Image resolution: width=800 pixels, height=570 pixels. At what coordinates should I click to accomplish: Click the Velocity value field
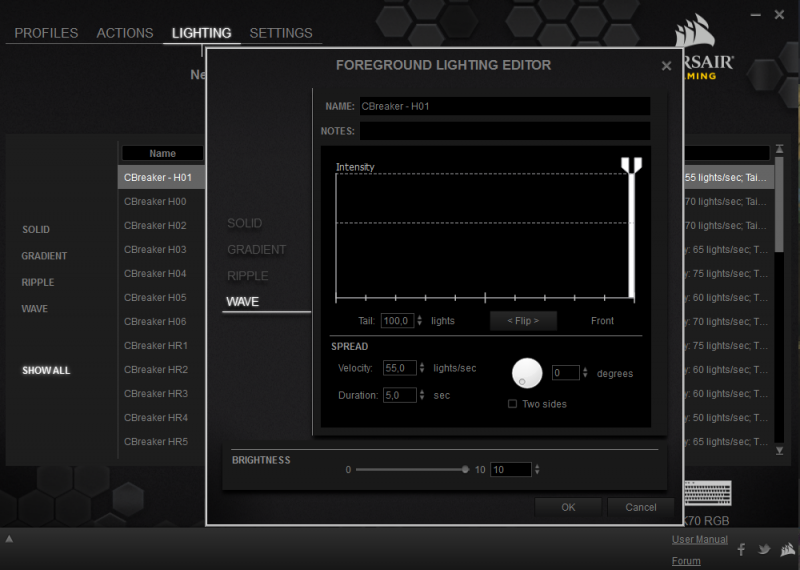[x=399, y=368]
